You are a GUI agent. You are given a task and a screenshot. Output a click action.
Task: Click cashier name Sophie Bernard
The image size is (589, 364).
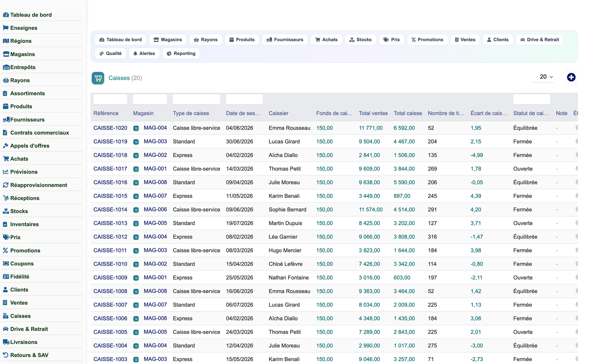tap(287, 210)
